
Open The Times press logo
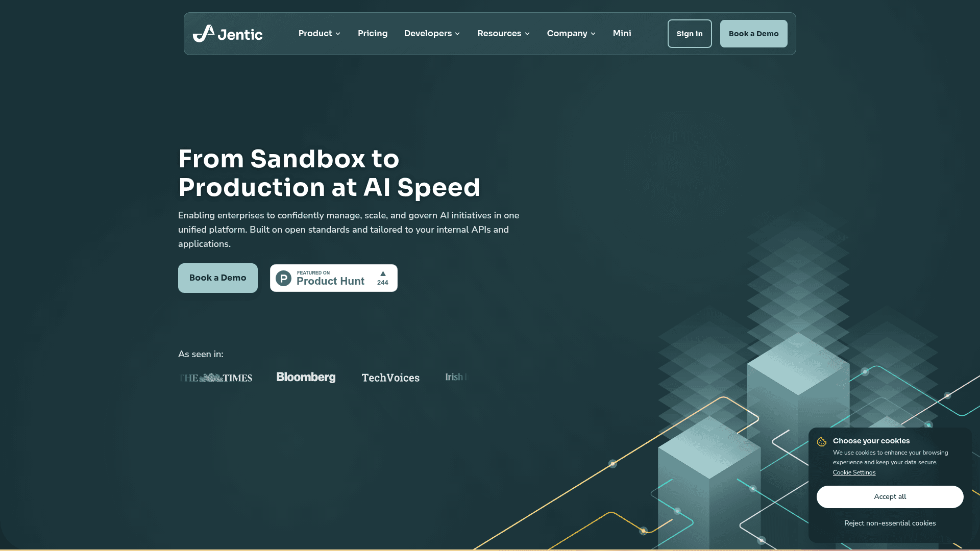click(216, 378)
